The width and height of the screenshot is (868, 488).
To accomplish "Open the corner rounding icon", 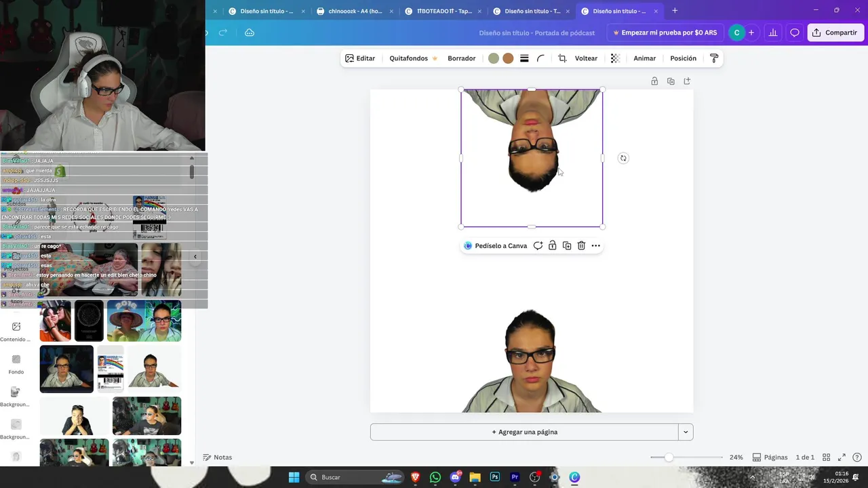I will click(540, 58).
